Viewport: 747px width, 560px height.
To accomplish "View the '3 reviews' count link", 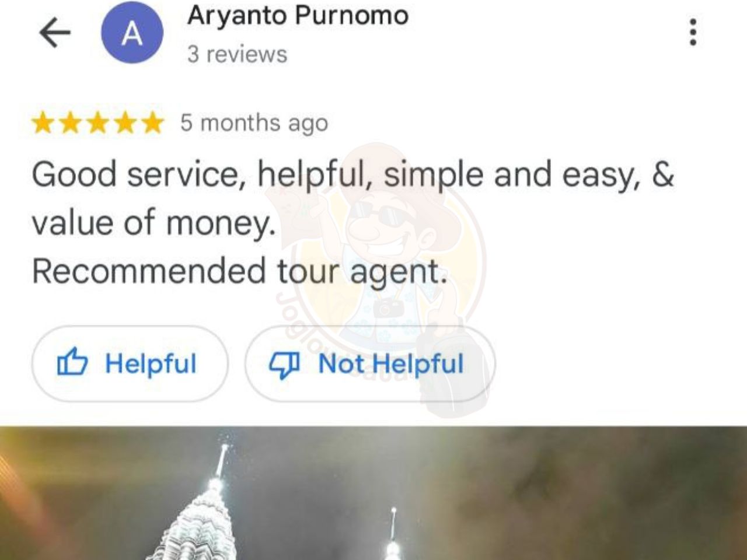I will coord(237,54).
